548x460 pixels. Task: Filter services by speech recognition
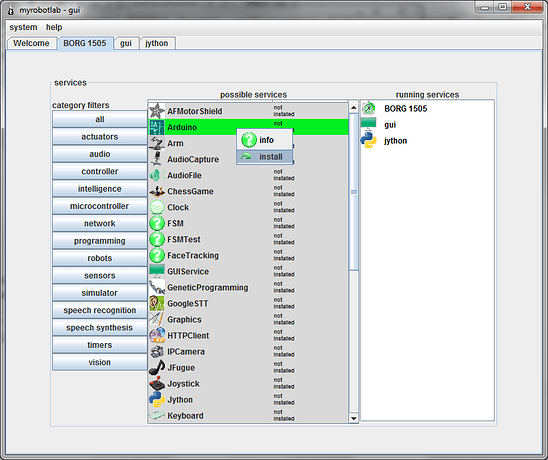click(x=100, y=310)
